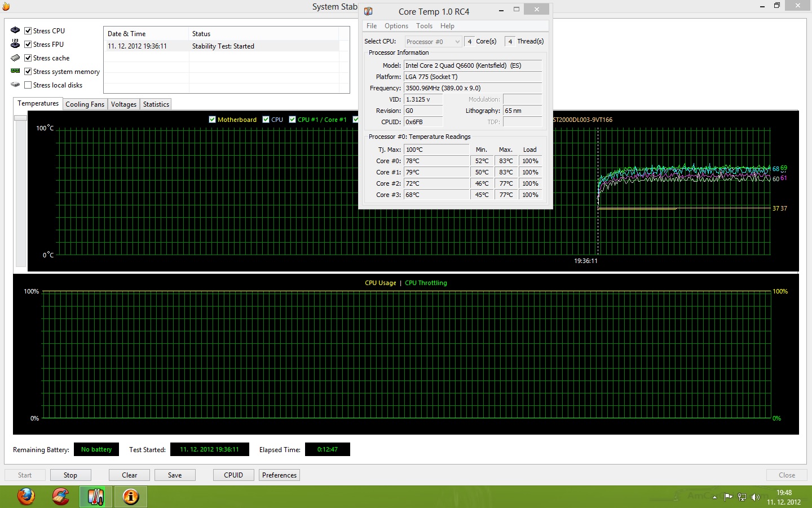Click the memory module icon beside Stress system memory
Viewport: 812px width, 508px height.
15,71
